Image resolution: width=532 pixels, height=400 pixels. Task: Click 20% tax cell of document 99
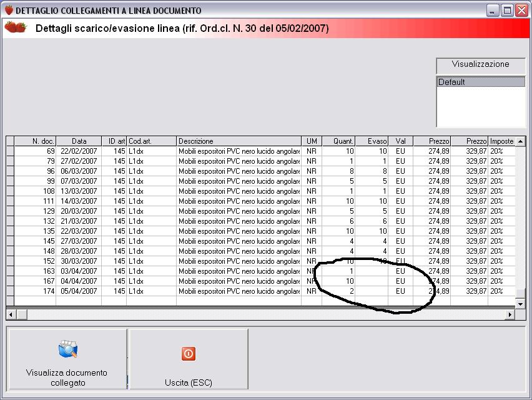pyautogui.click(x=501, y=181)
